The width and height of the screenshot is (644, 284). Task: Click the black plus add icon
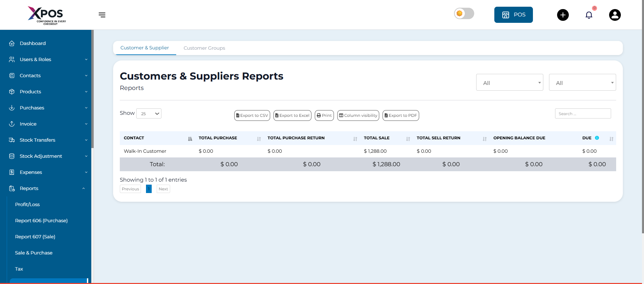tap(563, 15)
